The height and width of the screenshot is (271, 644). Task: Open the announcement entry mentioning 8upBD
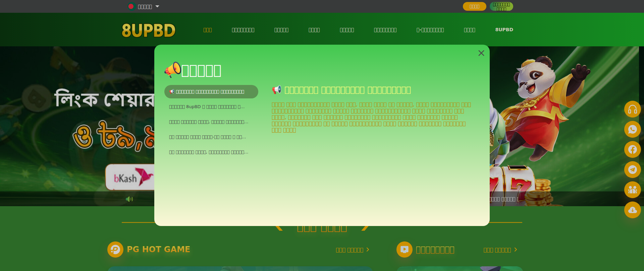tap(211, 107)
